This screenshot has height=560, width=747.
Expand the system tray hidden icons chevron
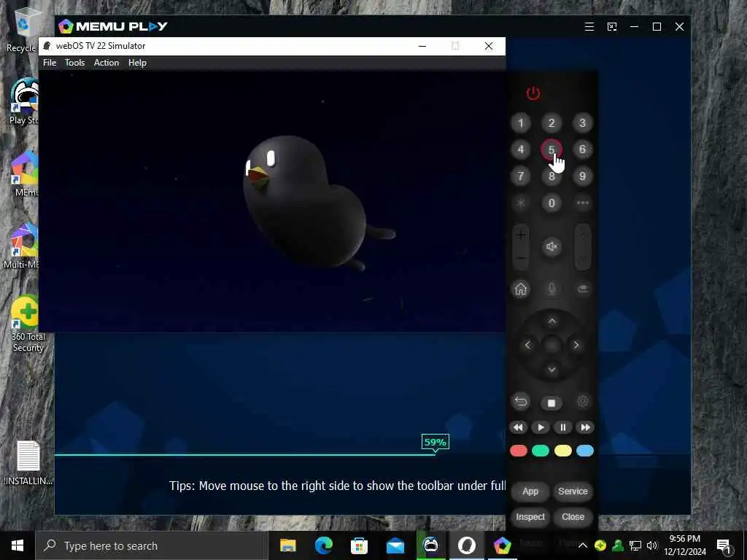[x=583, y=545]
